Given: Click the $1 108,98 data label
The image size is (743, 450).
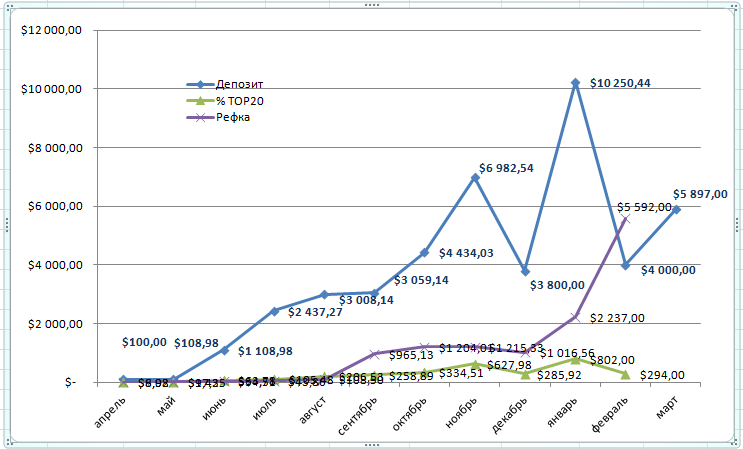Looking at the screenshot, I should 265,351.
